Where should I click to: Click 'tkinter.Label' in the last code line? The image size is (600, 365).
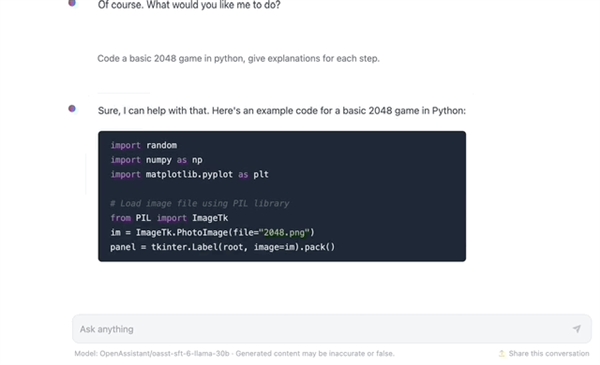(x=184, y=247)
